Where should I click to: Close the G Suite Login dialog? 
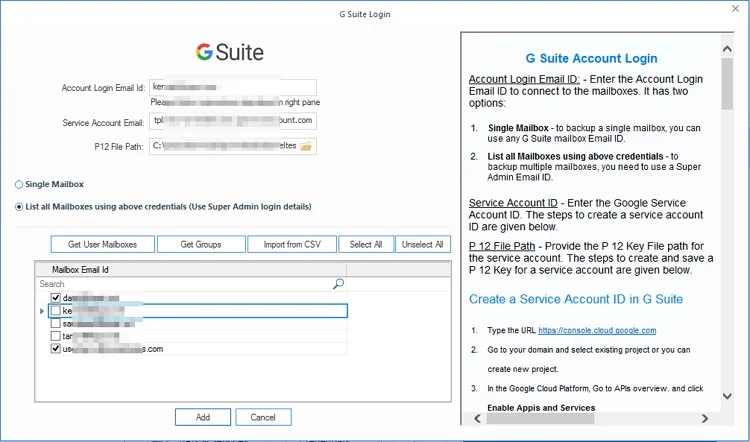click(x=735, y=9)
